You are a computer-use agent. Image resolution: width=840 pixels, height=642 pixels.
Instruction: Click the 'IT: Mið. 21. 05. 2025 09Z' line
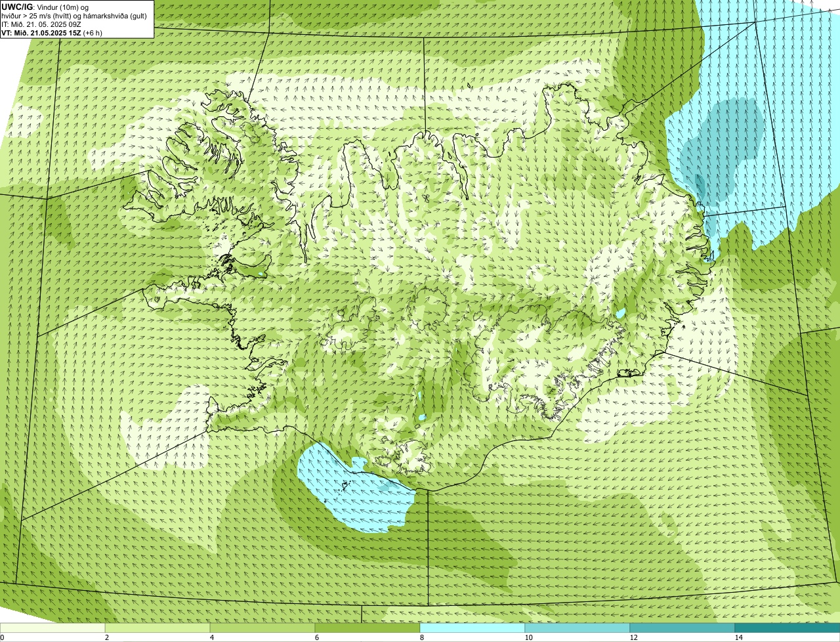click(41, 24)
